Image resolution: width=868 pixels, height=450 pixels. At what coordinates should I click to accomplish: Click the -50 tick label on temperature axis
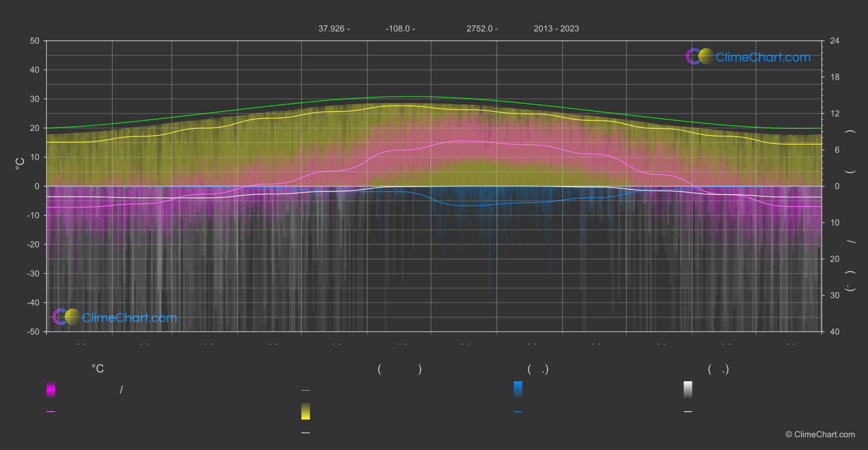[33, 332]
